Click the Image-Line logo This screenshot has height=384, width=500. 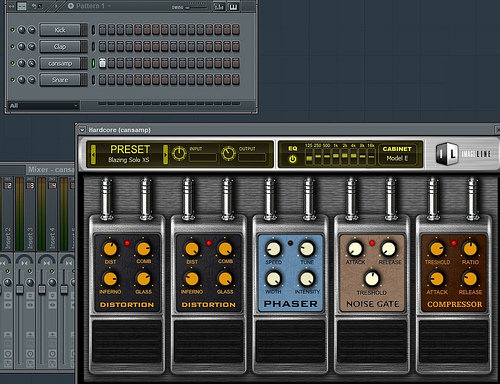tap(464, 154)
